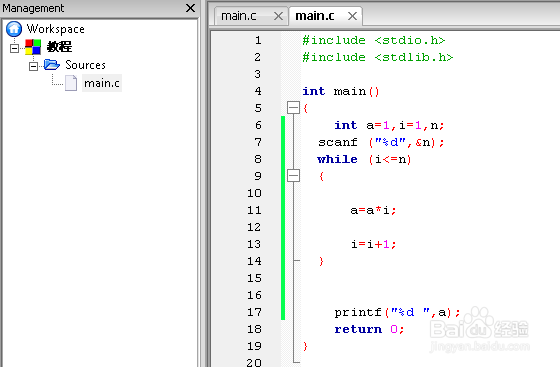Click line number 1 in the gutter
Viewport: 560px width, 367px height.
[258, 40]
